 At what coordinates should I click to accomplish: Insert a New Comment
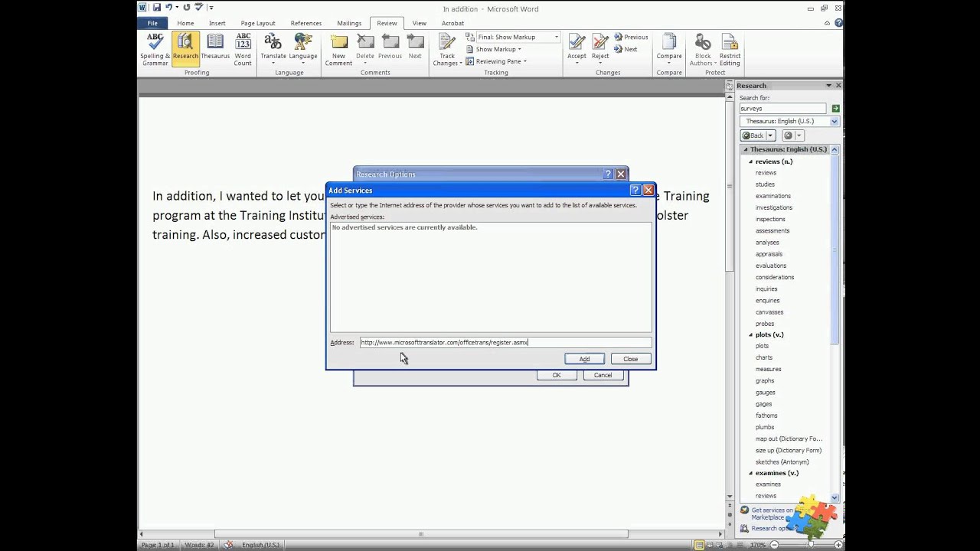(x=338, y=50)
